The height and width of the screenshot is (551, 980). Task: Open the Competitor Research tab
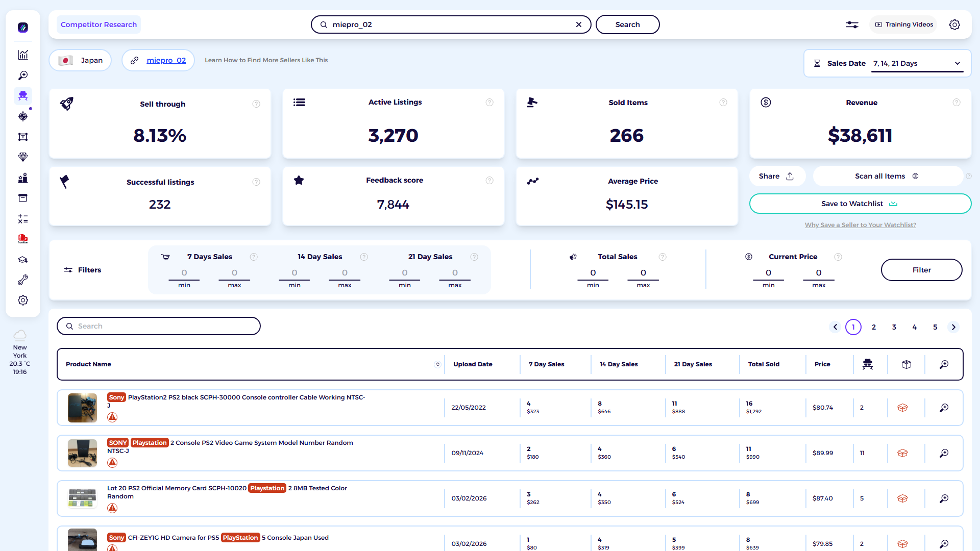99,24
